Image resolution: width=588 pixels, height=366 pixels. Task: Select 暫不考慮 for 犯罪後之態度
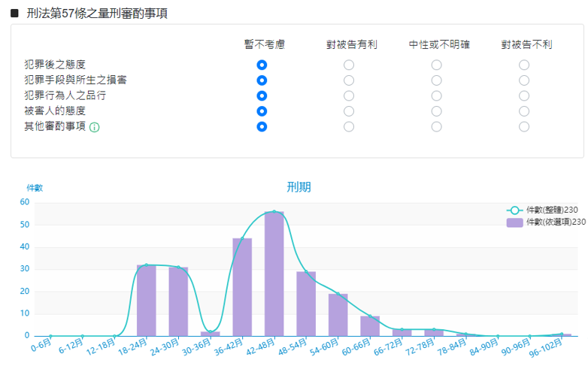click(262, 65)
